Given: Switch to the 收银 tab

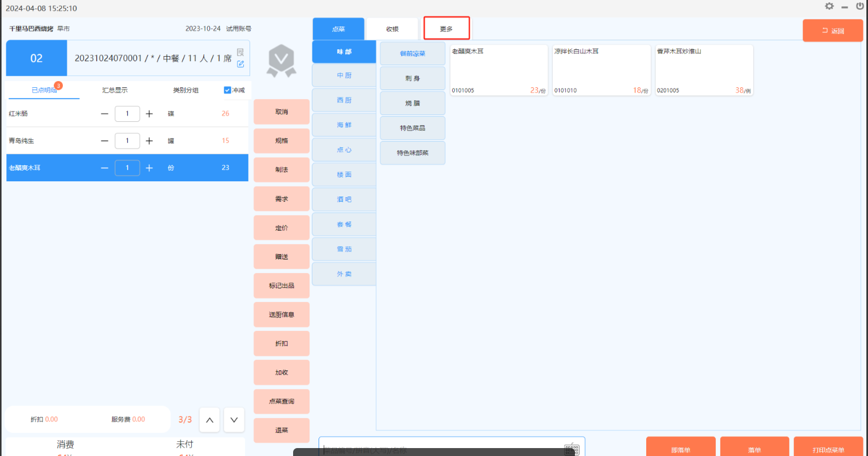Looking at the screenshot, I should coord(392,29).
